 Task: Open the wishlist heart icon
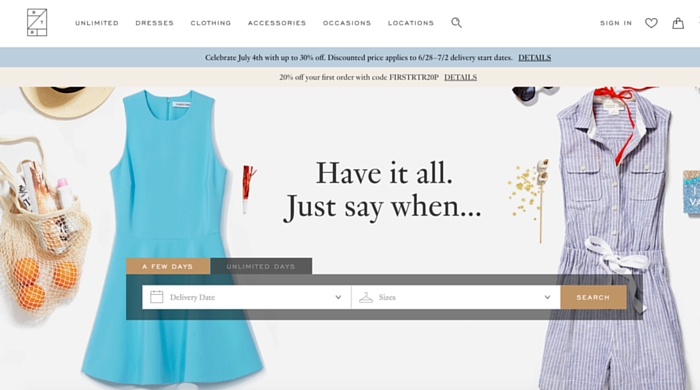click(x=651, y=23)
